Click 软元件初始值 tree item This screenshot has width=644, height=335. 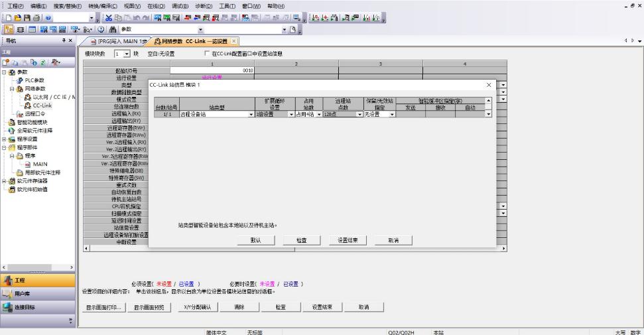click(x=32, y=189)
